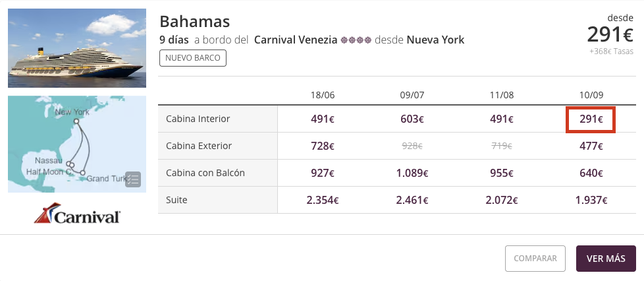644x281 pixels.
Task: Click the Carnival cruise line logo
Action: click(77, 213)
